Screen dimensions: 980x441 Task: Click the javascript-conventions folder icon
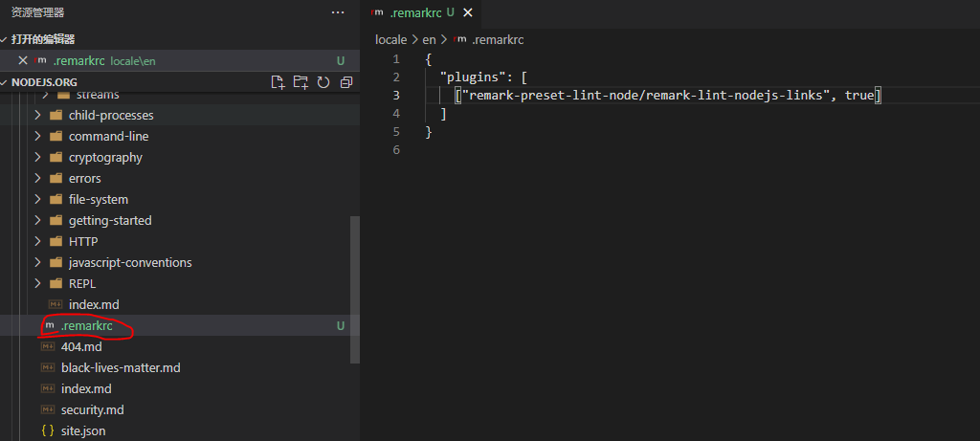coord(56,262)
